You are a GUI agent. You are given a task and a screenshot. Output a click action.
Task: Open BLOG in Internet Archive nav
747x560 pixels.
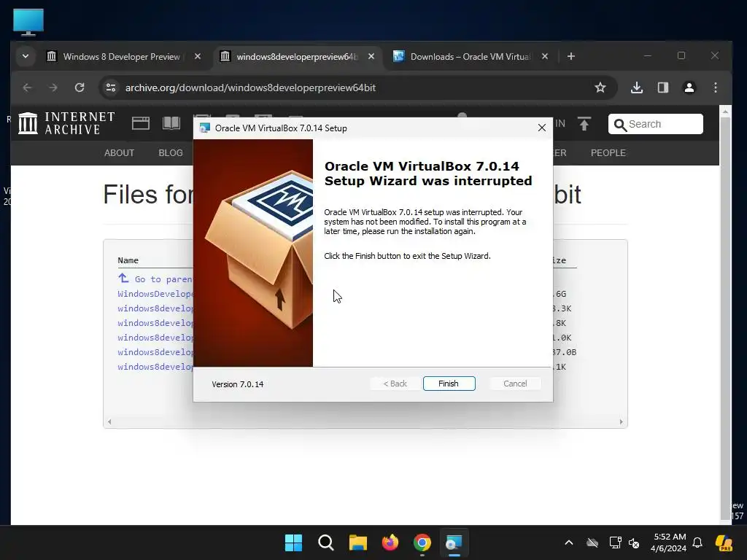coord(171,153)
